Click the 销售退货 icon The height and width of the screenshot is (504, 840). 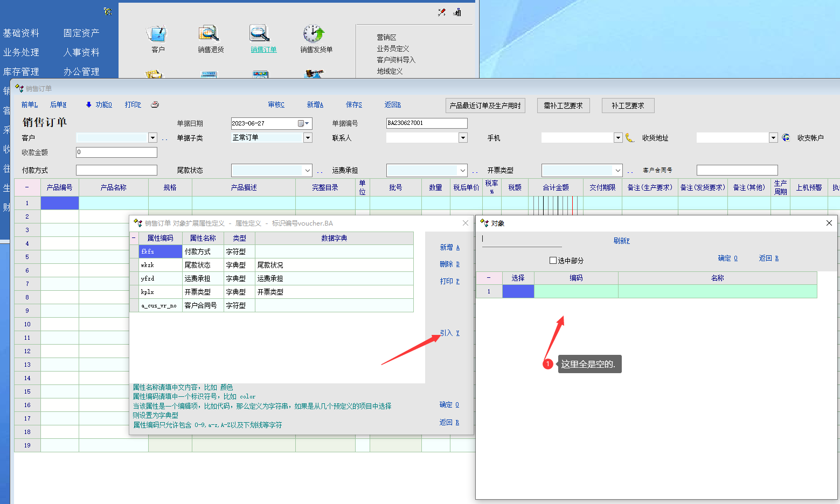209,34
